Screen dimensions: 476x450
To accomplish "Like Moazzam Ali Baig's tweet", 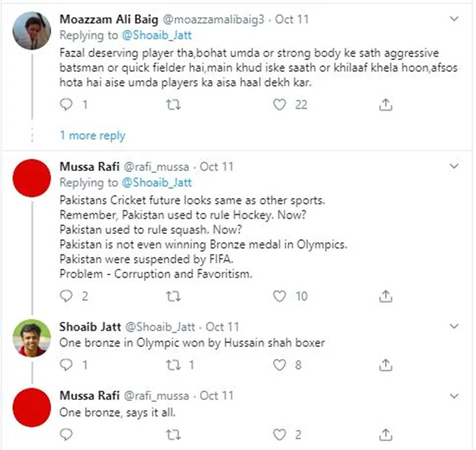I will point(280,105).
